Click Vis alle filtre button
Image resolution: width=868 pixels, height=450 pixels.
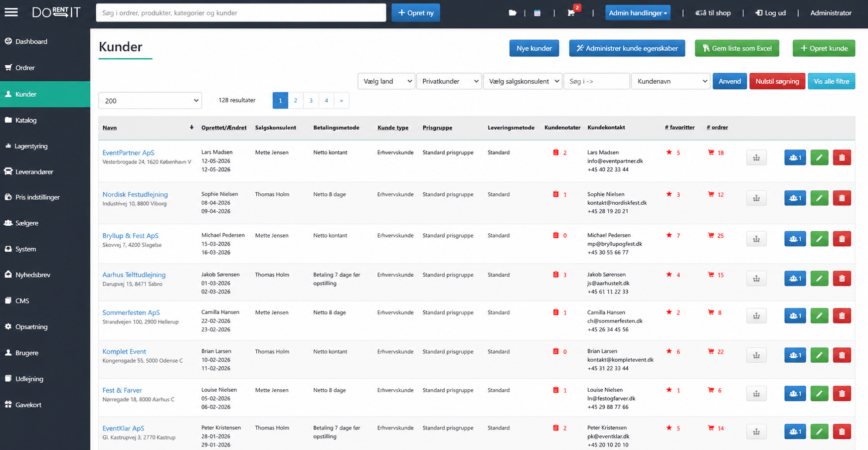[831, 81]
